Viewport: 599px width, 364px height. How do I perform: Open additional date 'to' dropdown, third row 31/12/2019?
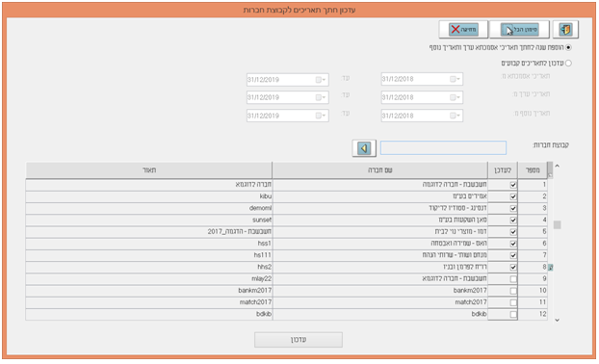click(x=321, y=116)
